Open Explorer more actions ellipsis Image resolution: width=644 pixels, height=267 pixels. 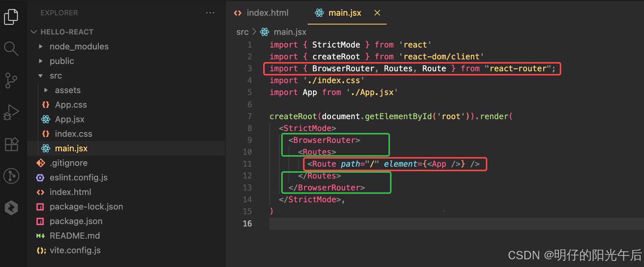[x=210, y=13]
